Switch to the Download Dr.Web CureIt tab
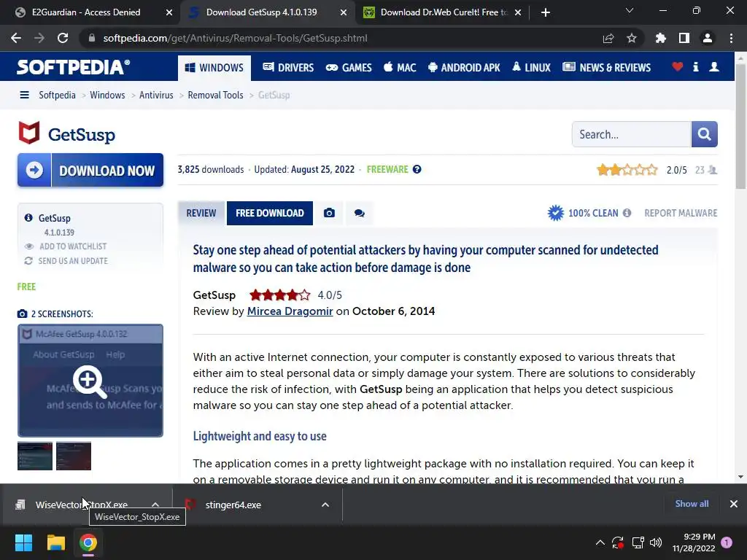The width and height of the screenshot is (747, 560). pos(444,12)
